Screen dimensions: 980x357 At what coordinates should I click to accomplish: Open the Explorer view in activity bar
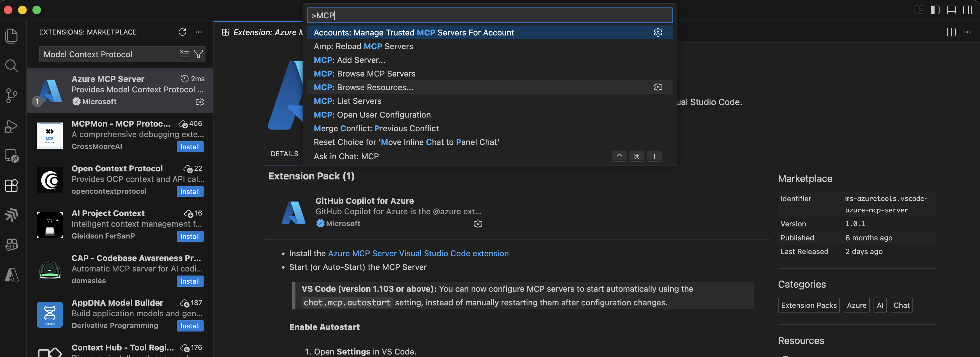[12, 36]
